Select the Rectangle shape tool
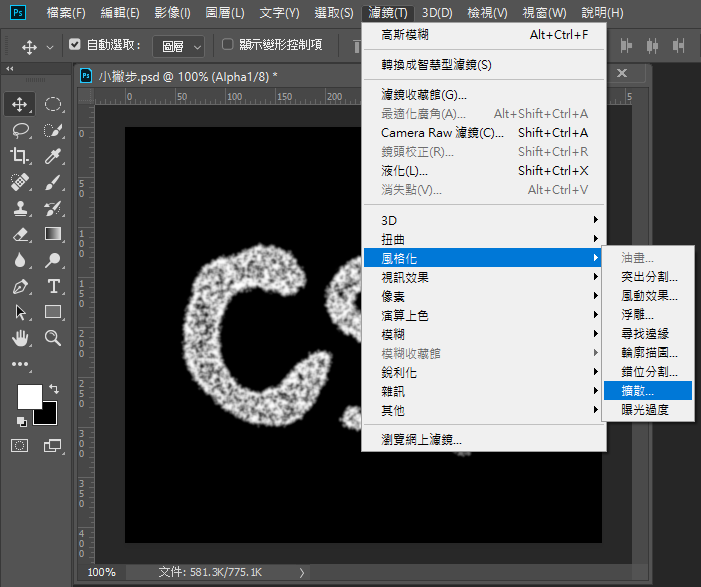Viewport: 701px width, 587px height. tap(53, 312)
